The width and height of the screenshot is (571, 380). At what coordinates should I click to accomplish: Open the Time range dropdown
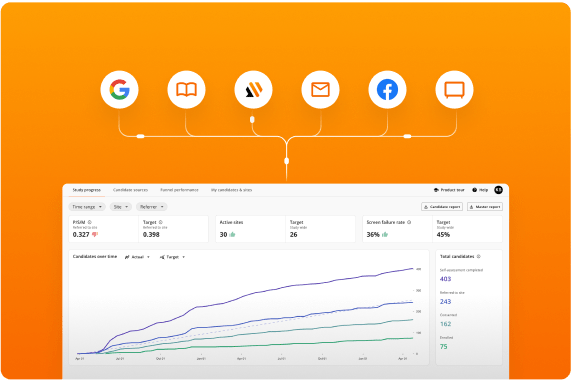87,207
